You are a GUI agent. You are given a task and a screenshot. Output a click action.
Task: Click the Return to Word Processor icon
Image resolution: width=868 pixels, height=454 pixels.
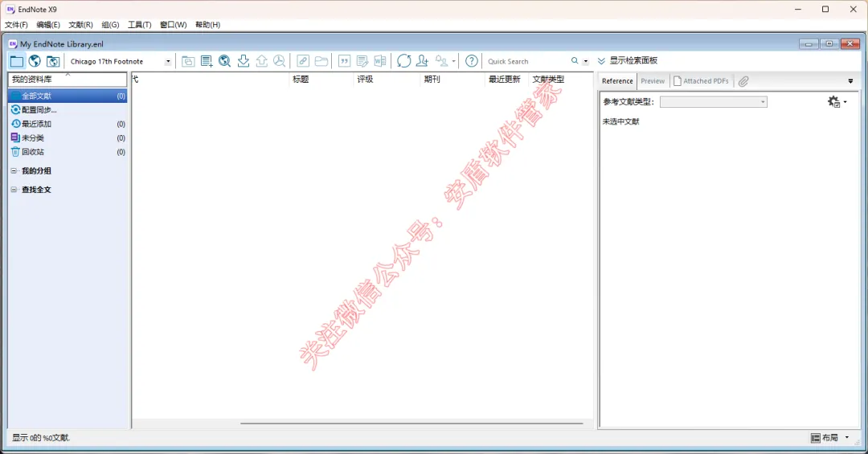380,61
